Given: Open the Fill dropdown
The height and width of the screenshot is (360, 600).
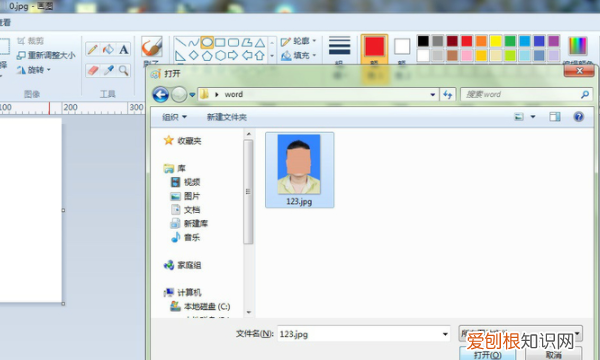Looking at the screenshot, I should point(298,55).
